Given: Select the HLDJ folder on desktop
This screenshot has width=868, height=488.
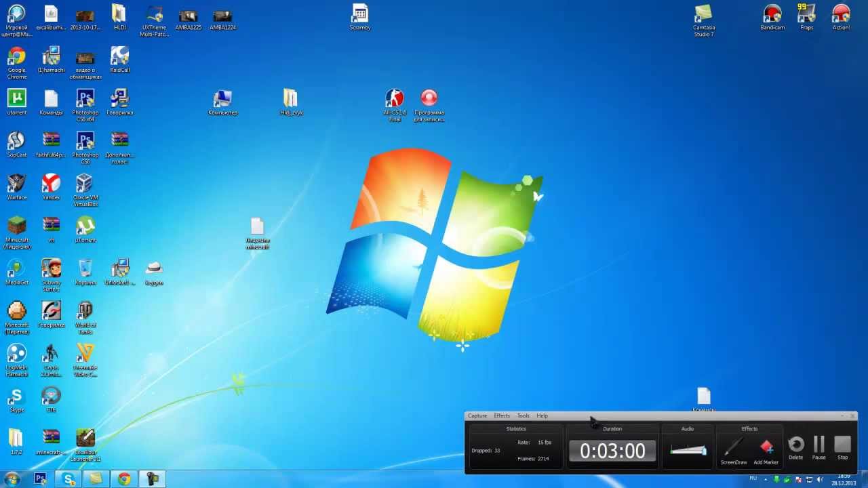Looking at the screenshot, I should click(119, 18).
